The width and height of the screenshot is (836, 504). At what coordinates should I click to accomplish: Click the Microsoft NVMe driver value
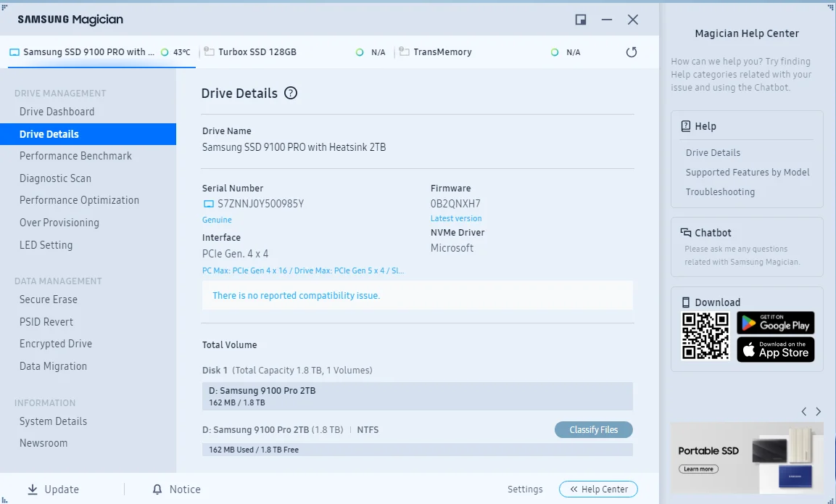[x=452, y=248]
